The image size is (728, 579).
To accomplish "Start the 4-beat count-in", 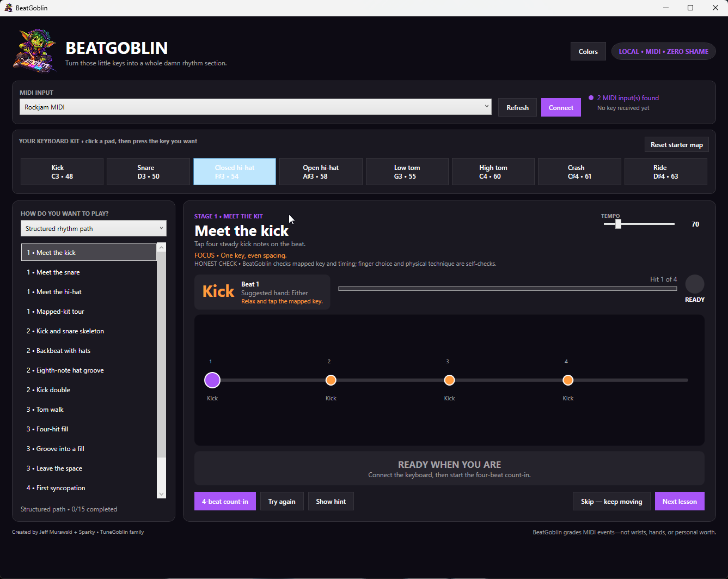I will [x=225, y=501].
